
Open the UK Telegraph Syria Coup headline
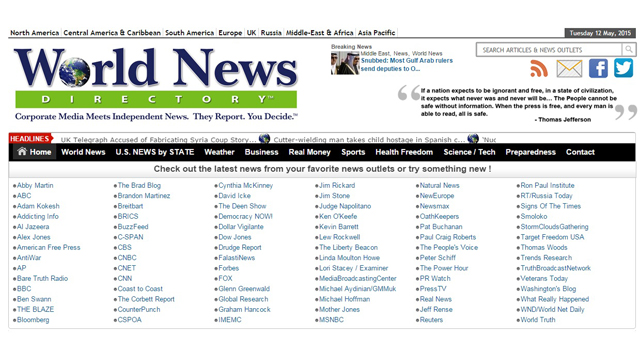158,140
